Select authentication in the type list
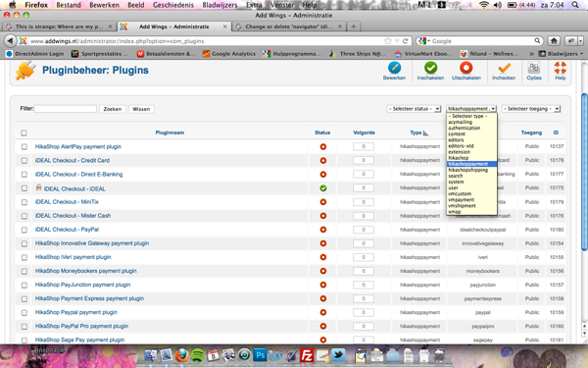The image size is (588, 368). (x=465, y=128)
